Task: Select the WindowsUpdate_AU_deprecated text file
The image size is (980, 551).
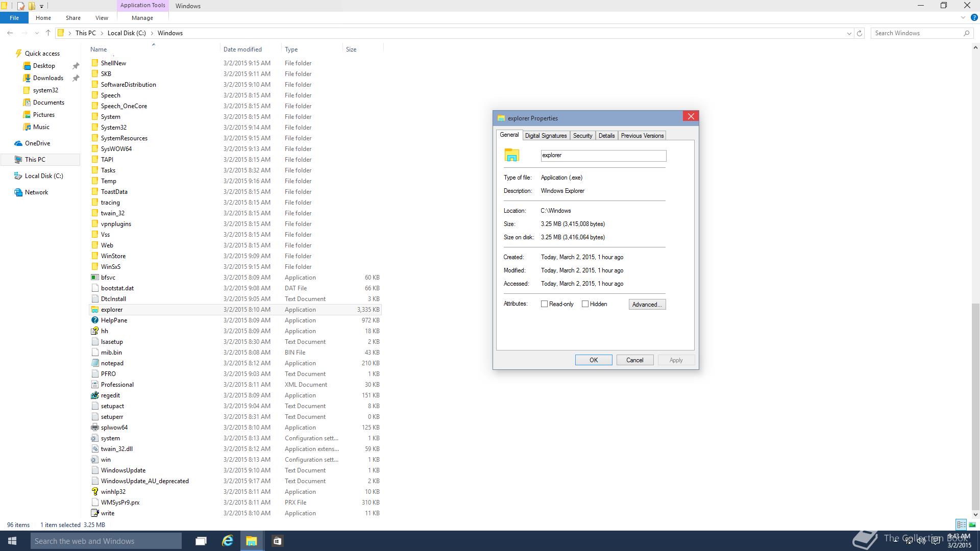Action: [235, 481]
